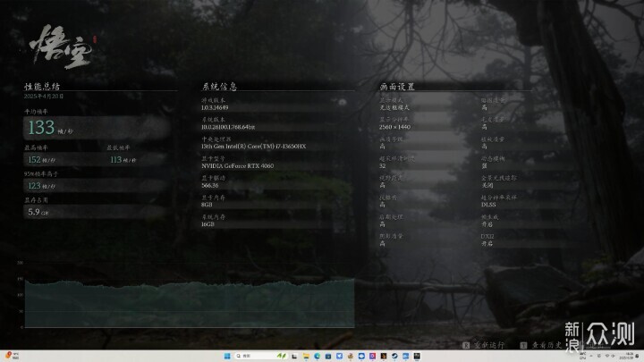
Task: Click the OS version 10.0.26100.1.768.64bit
Action: click(x=228, y=127)
